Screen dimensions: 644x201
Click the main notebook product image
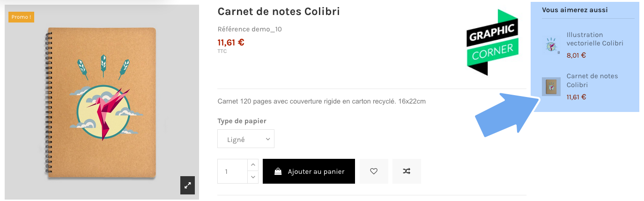click(101, 103)
